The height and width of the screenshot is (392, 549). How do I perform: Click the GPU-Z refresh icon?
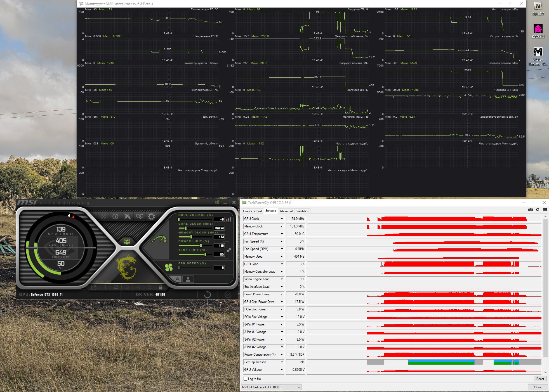538,210
